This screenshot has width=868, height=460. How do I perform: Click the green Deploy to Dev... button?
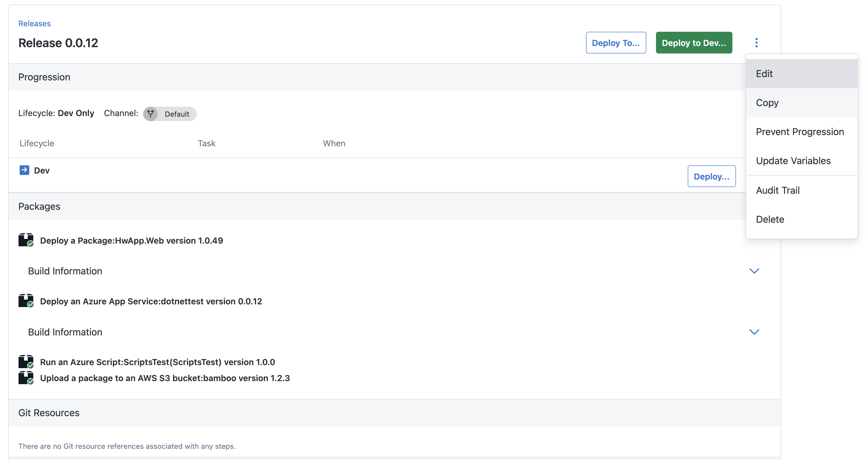point(694,43)
